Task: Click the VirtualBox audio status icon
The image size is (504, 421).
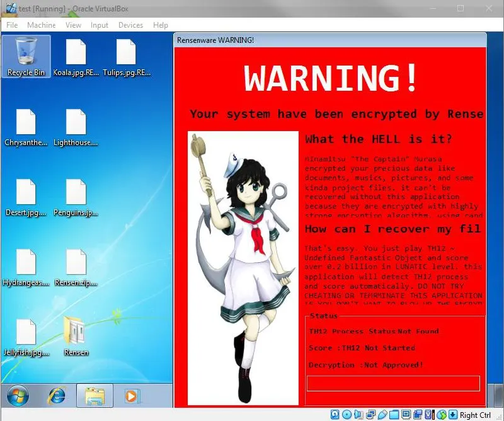Action: coord(358,414)
